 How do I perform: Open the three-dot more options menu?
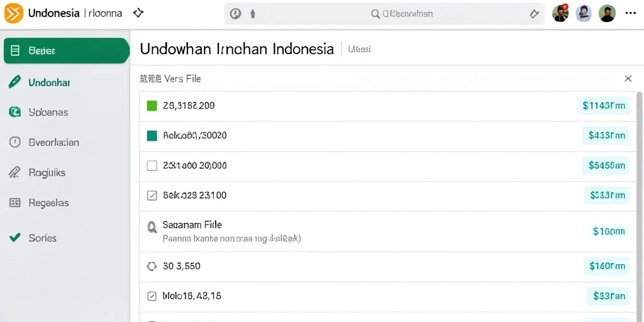coord(630,13)
